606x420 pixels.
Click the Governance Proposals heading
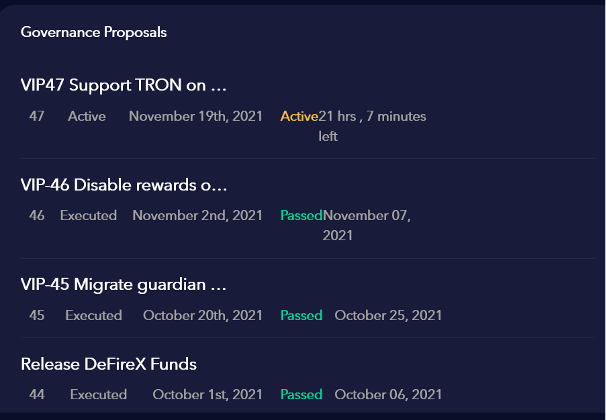tap(94, 32)
